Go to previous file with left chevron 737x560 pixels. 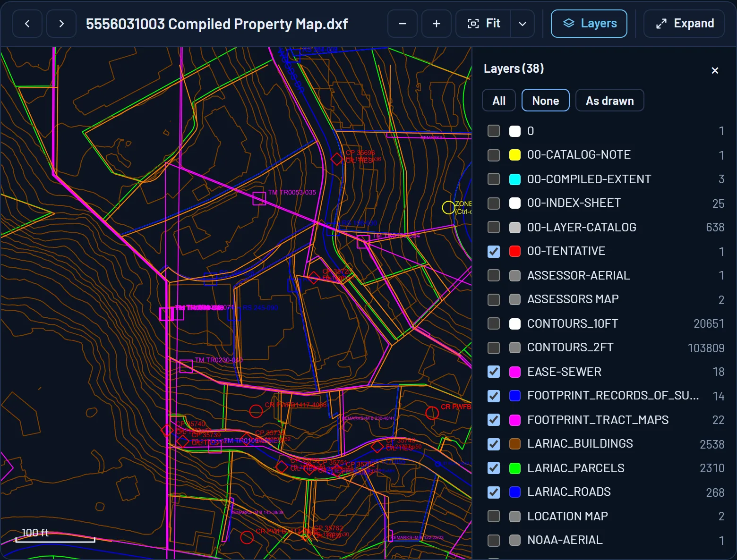tap(27, 24)
